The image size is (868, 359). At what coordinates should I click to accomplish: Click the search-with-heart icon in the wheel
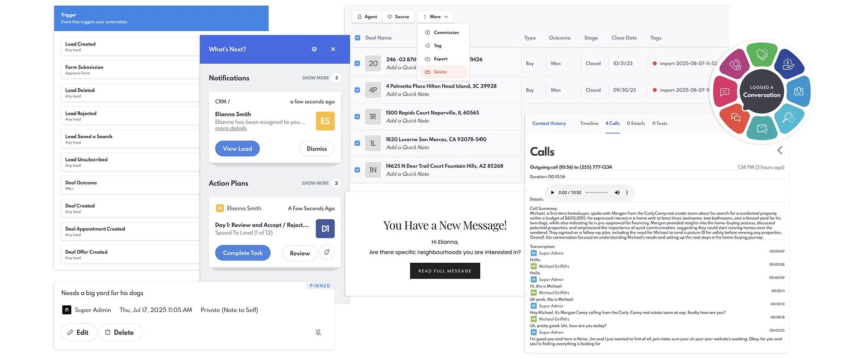[x=788, y=117]
